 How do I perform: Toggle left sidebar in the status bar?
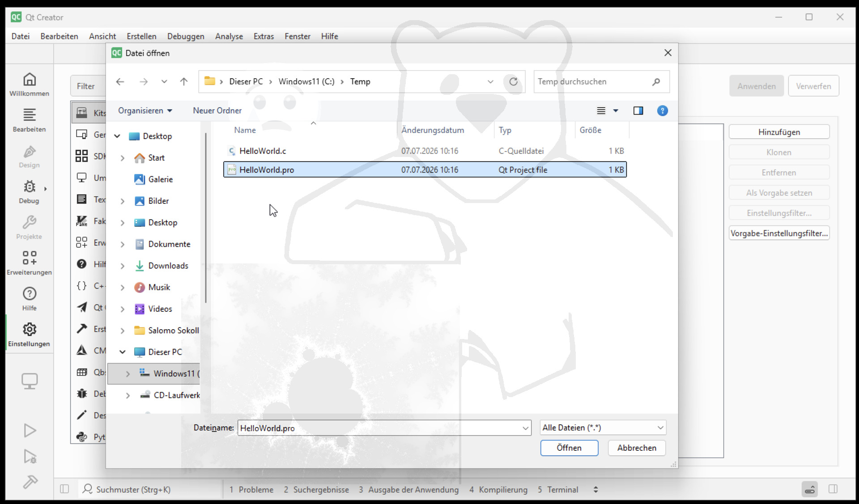[x=64, y=489]
